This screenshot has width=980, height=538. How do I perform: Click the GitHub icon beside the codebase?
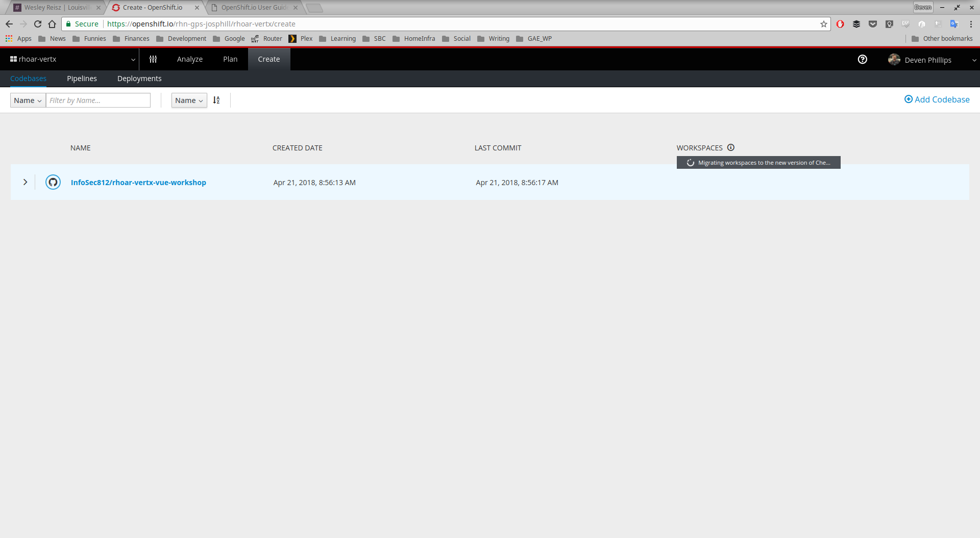click(53, 182)
